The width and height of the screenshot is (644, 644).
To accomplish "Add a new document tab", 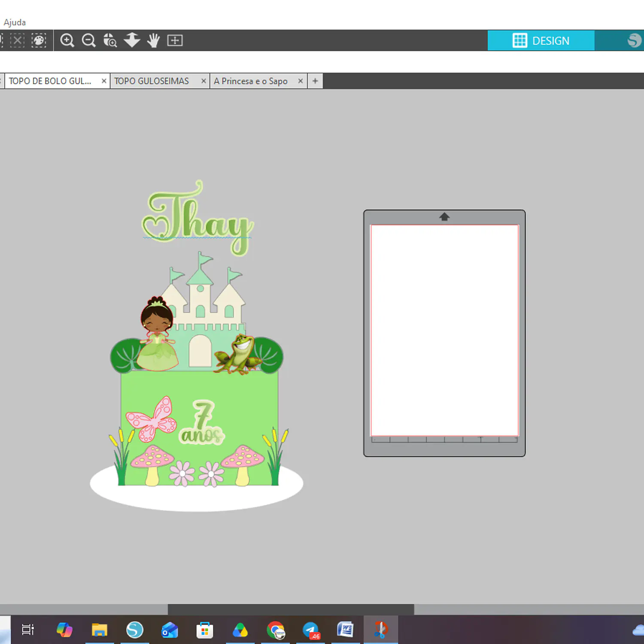I will coord(315,81).
